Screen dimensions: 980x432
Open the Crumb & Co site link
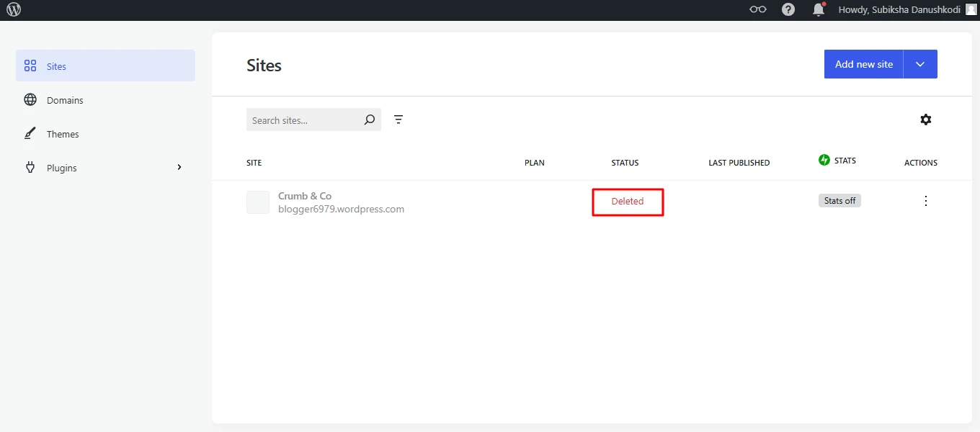click(305, 196)
